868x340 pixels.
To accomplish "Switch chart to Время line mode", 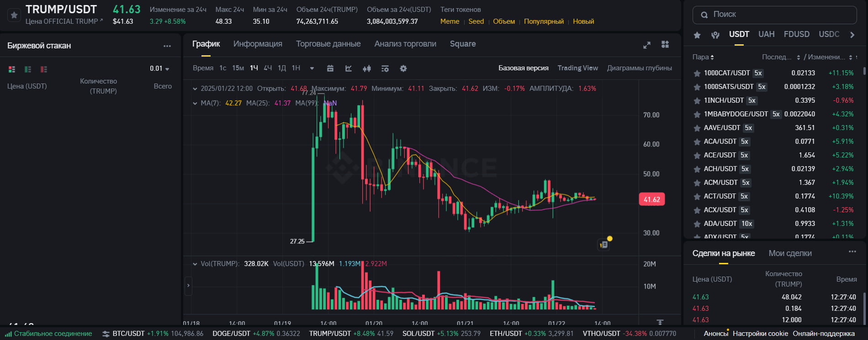I will [203, 68].
